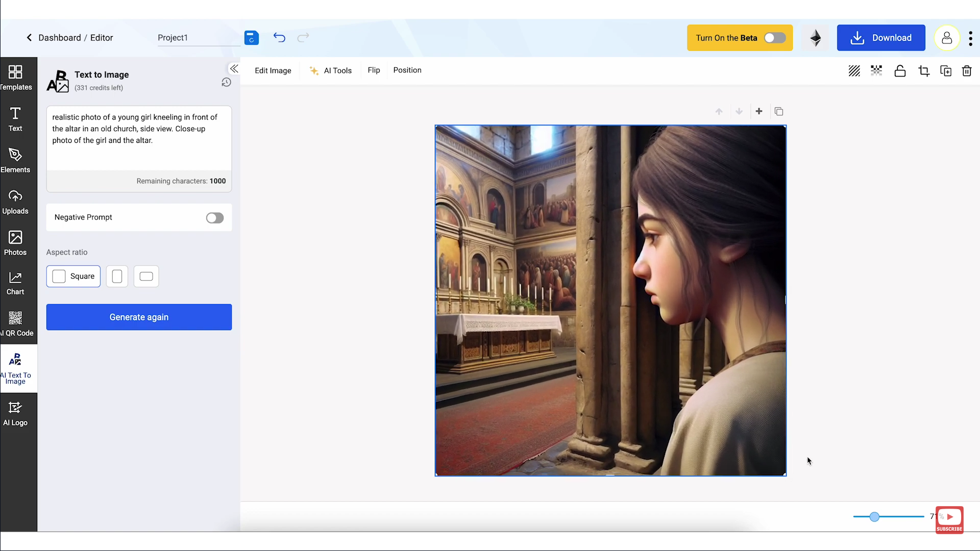
Task: Delete the image using the trash icon
Action: 966,71
